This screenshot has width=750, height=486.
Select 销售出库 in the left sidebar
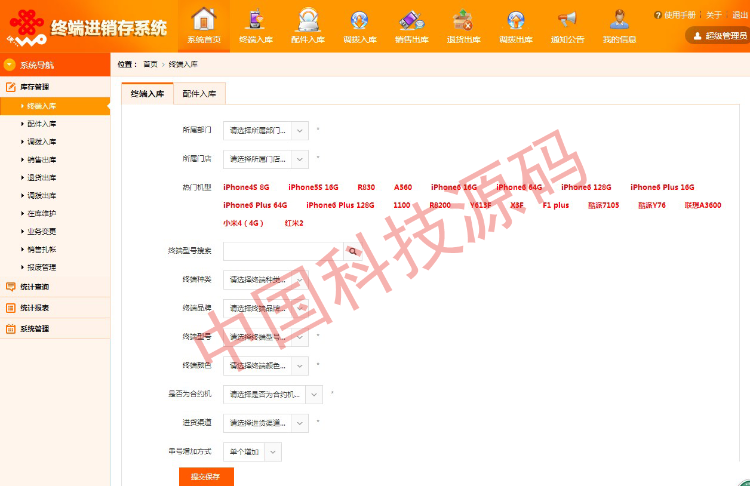[x=42, y=159]
